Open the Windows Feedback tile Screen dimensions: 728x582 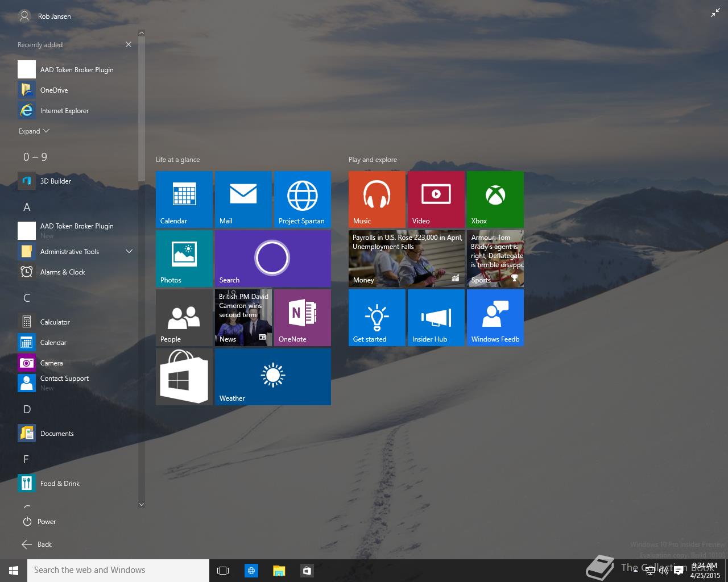(495, 318)
